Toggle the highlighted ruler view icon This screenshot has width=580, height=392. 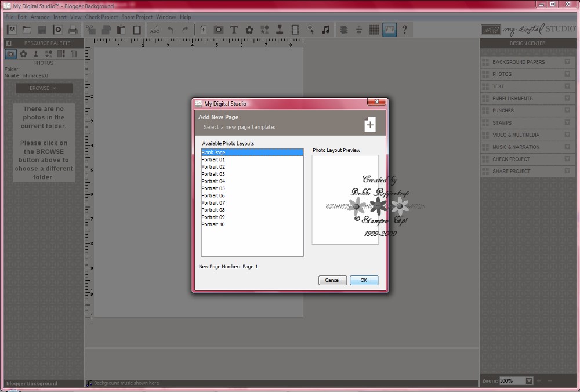point(390,30)
